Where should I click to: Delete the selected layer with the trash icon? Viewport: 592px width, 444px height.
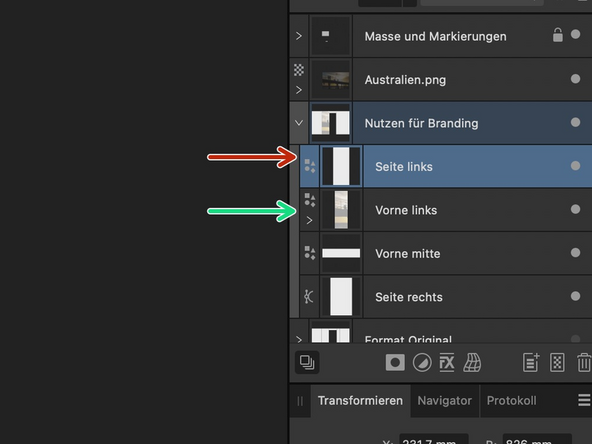(x=584, y=363)
